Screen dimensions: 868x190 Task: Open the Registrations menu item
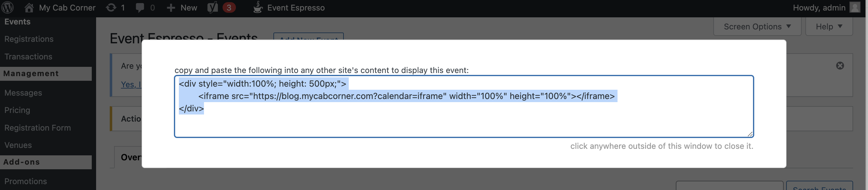29,39
